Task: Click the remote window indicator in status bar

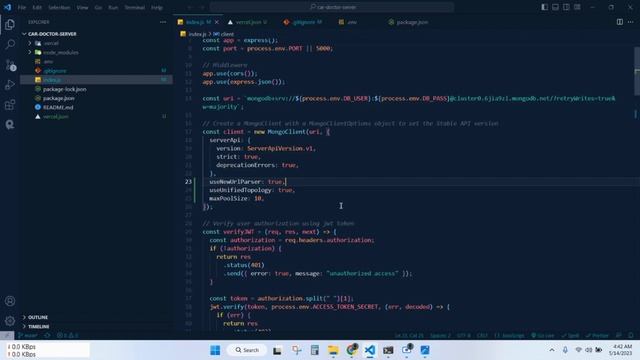Action: [7, 336]
